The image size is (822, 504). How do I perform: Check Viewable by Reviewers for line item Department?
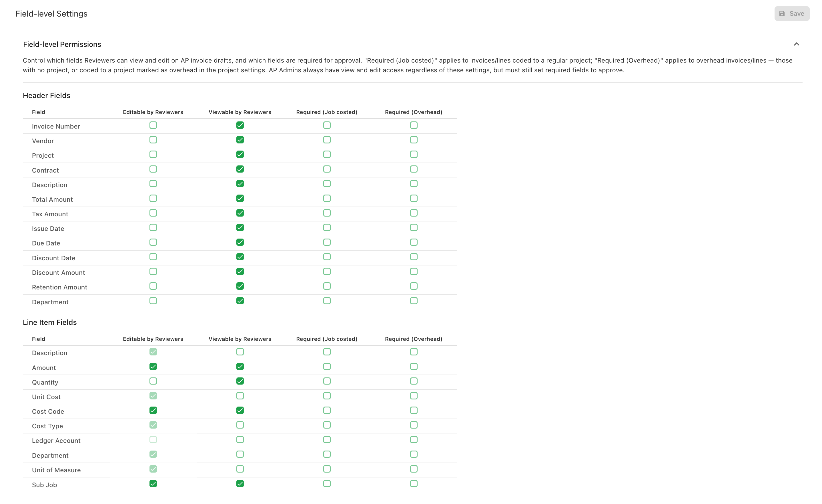click(240, 454)
